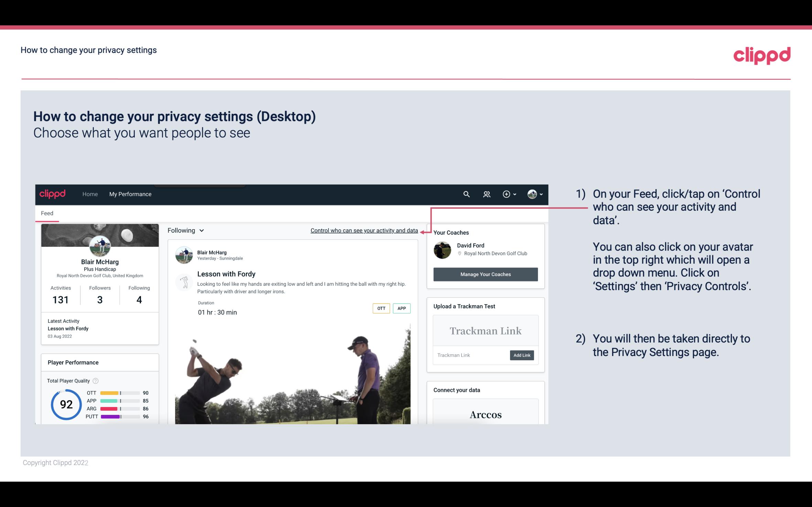Click the APP performance tag icon
Image resolution: width=812 pixels, height=507 pixels.
402,308
